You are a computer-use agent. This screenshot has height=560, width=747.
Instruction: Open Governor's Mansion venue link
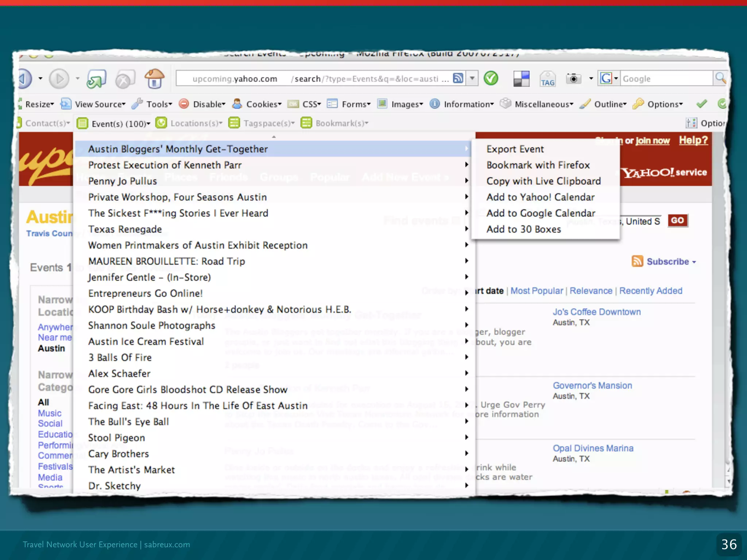(592, 385)
